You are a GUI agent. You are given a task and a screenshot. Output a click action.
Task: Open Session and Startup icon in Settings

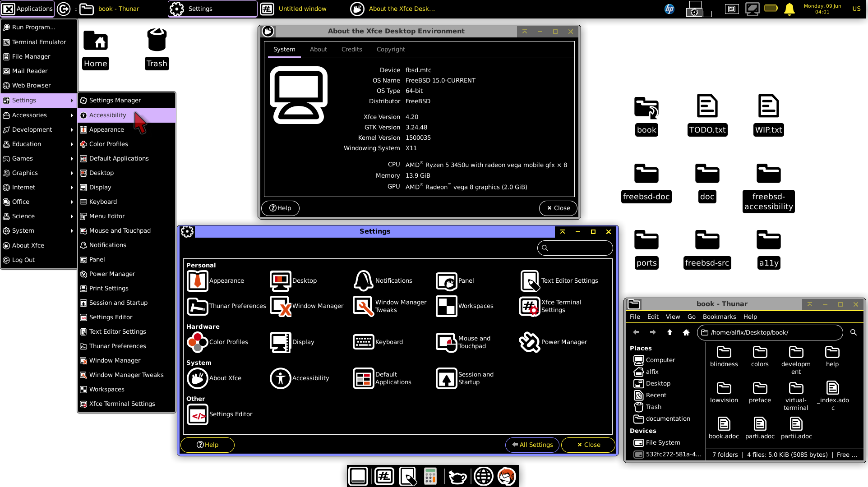pyautogui.click(x=447, y=378)
